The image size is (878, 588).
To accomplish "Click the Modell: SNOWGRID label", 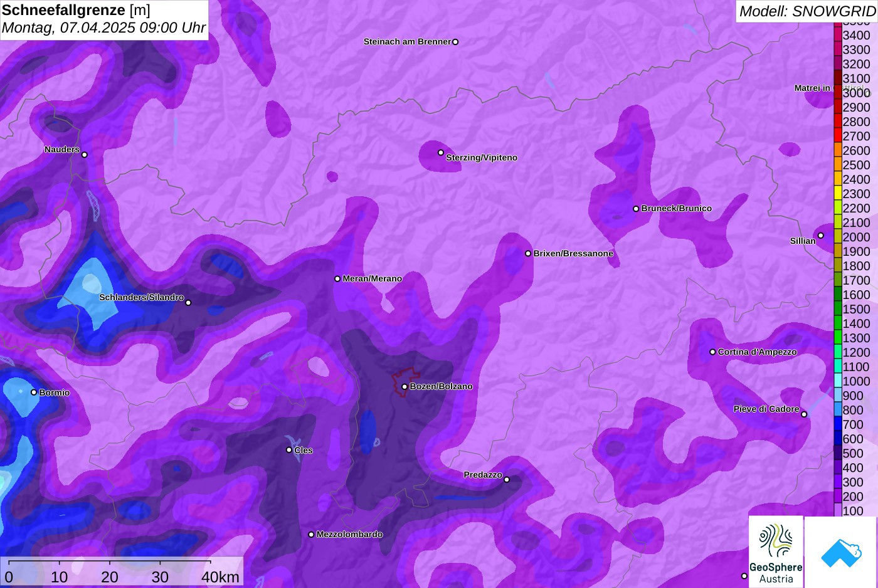I will coord(807,11).
